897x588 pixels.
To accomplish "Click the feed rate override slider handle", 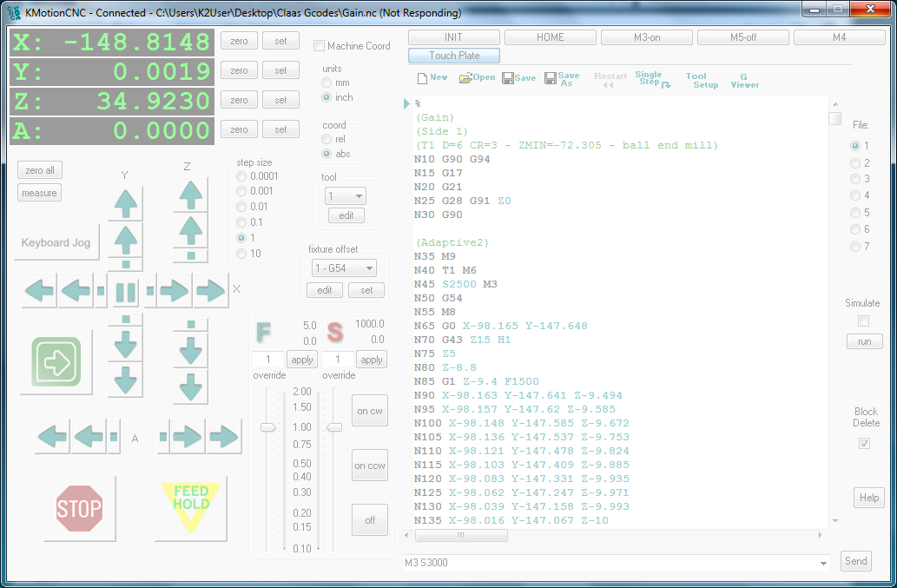I will pos(268,427).
